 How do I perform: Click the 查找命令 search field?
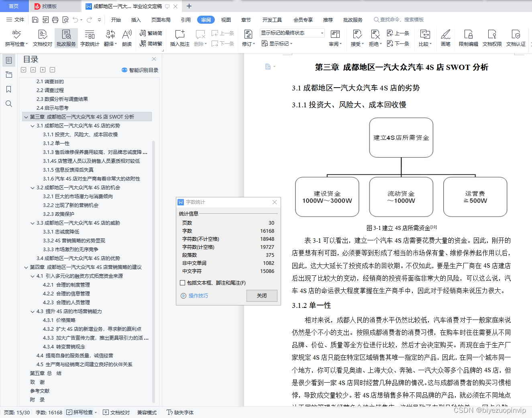point(399,20)
